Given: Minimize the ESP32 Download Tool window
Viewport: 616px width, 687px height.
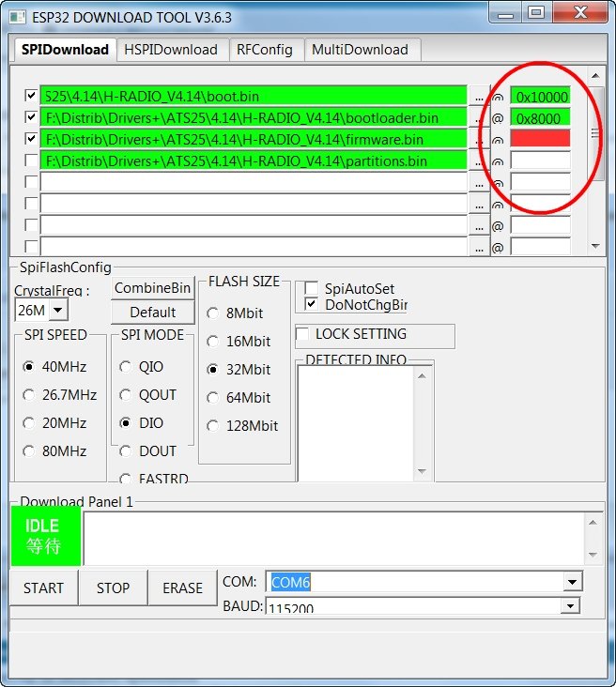Looking at the screenshot, I should (505, 13).
